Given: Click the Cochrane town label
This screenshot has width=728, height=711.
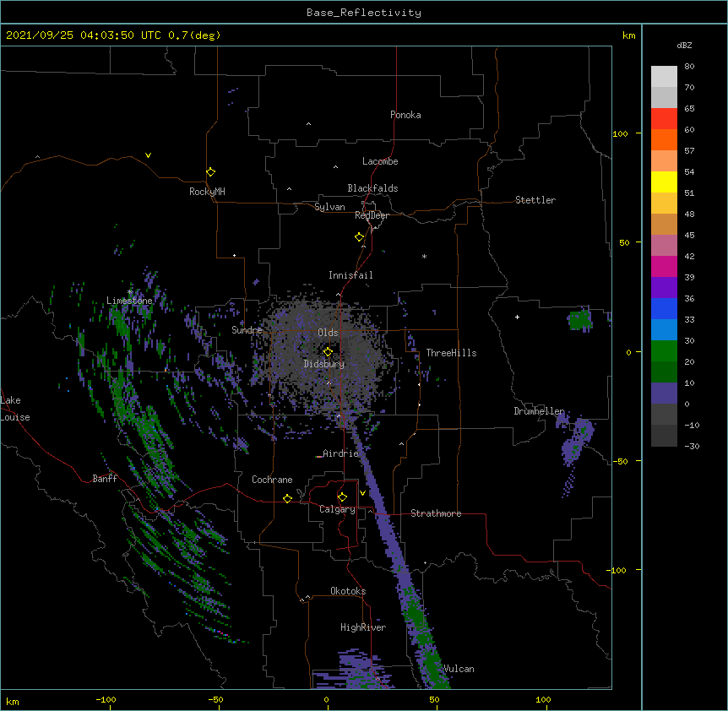Looking at the screenshot, I should [272, 480].
